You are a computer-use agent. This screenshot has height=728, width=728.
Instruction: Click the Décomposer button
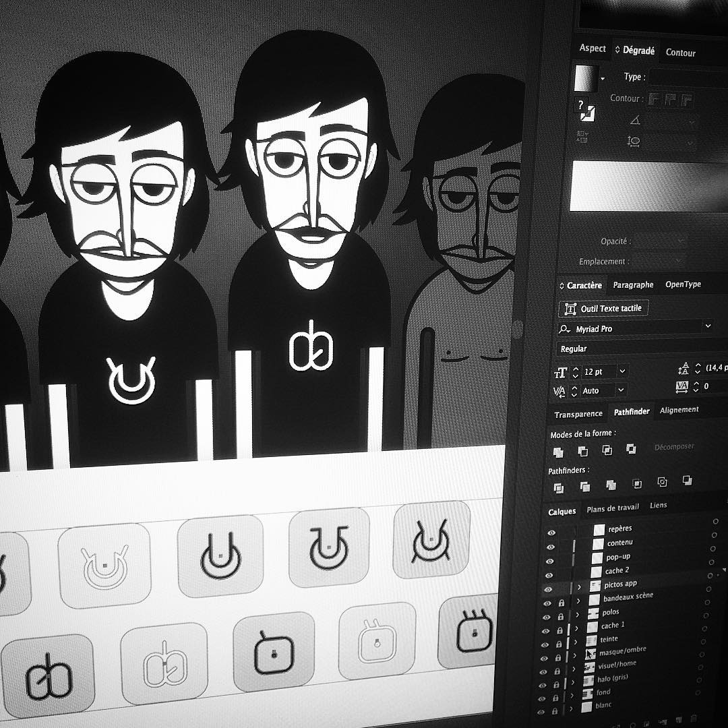[x=674, y=448]
